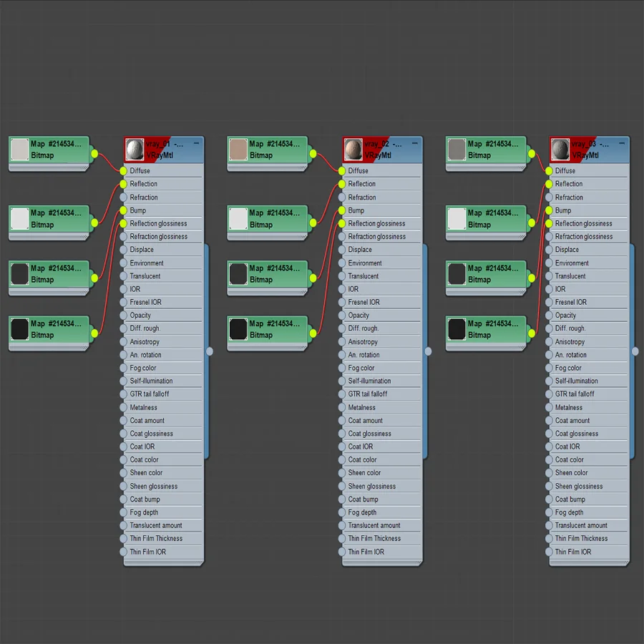The image size is (644, 644).
Task: Click thumbnail of bitmap wired to vray_02 Diffuse
Action: click(238, 149)
